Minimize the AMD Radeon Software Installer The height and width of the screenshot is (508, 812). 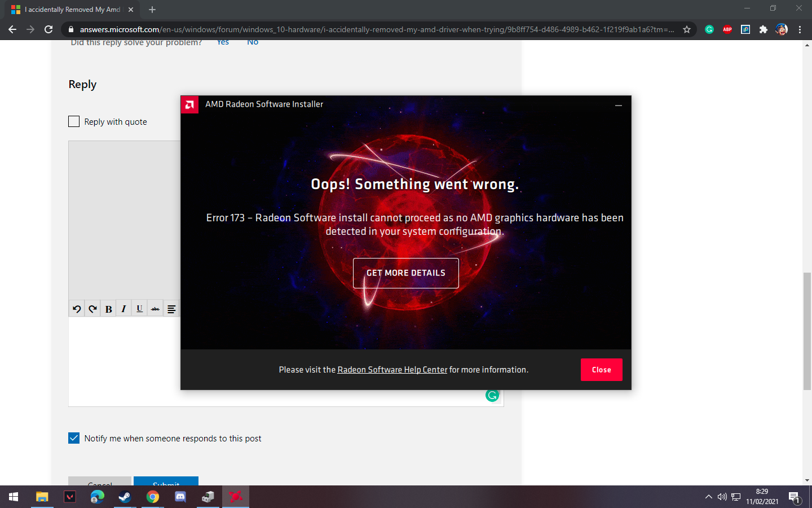point(619,105)
